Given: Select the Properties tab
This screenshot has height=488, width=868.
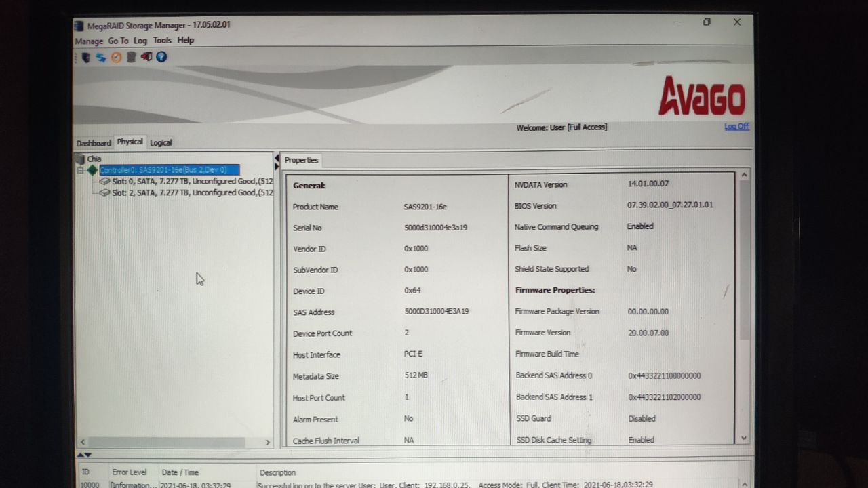Looking at the screenshot, I should 301,160.
